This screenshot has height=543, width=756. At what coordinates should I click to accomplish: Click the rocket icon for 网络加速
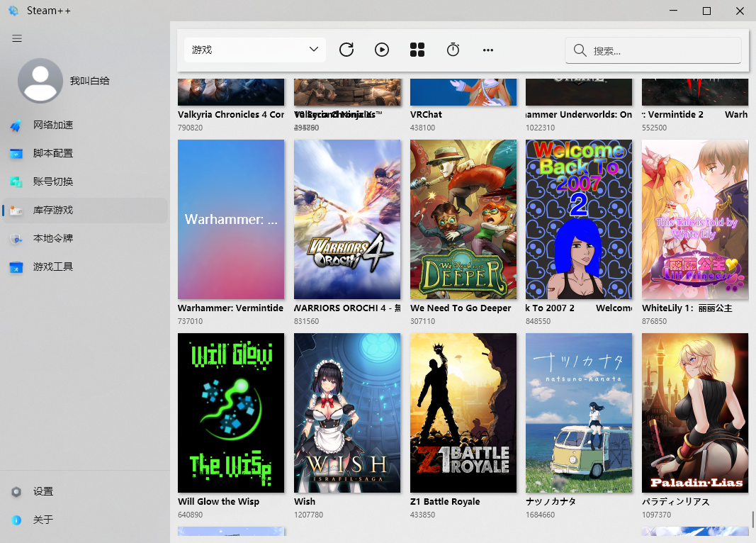tap(16, 125)
